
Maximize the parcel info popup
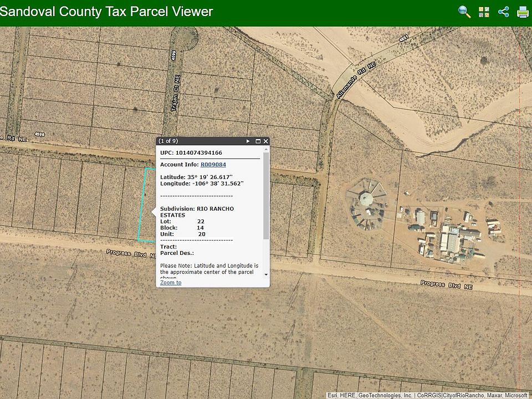point(258,141)
